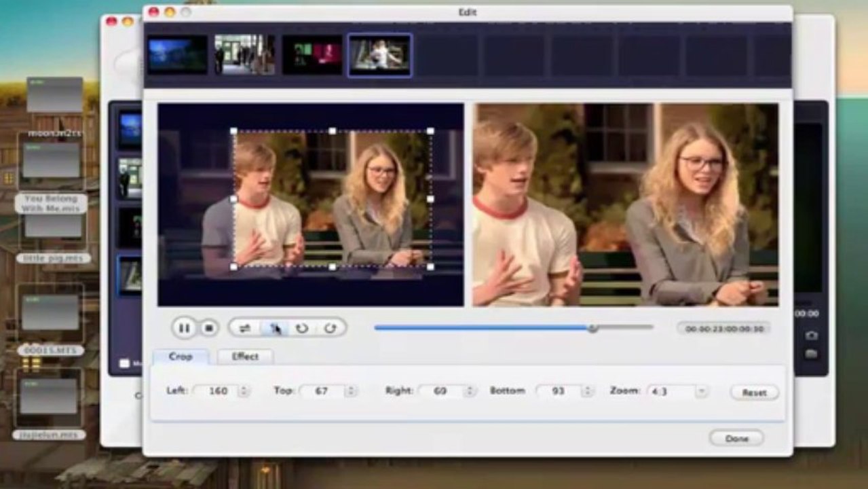Click the bottom-left crop handle
Screen dimensions: 868x489
(x=234, y=267)
